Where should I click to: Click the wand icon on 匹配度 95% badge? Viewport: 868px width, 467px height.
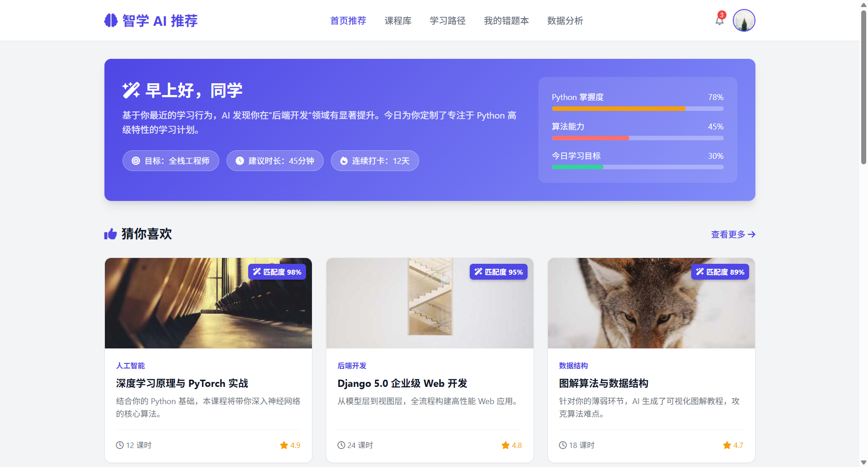pos(478,272)
